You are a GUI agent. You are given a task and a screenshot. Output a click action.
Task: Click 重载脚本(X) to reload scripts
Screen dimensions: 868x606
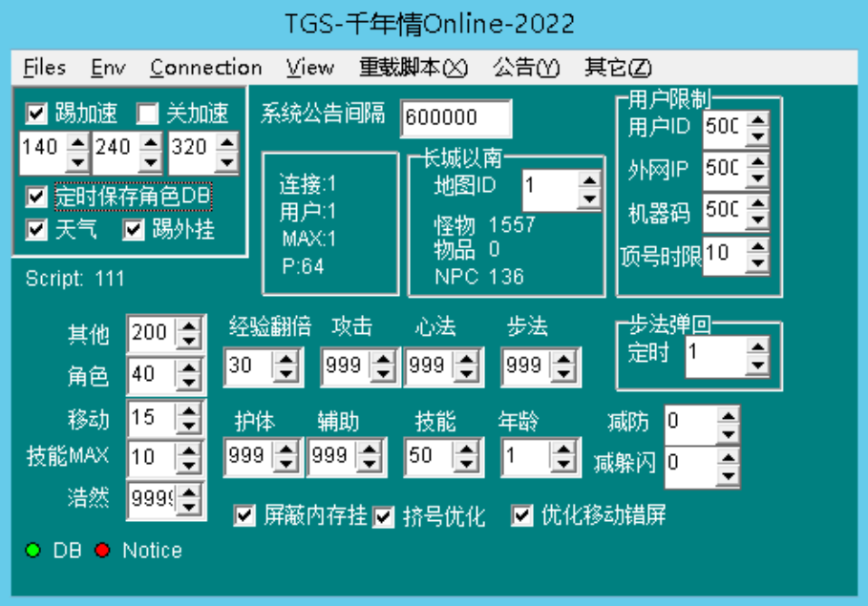[x=413, y=68]
